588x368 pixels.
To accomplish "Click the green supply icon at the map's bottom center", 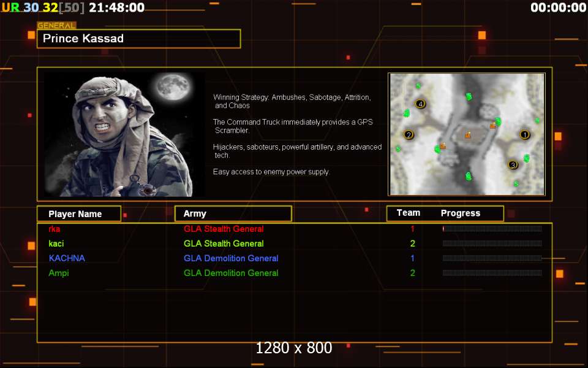I will [468, 176].
